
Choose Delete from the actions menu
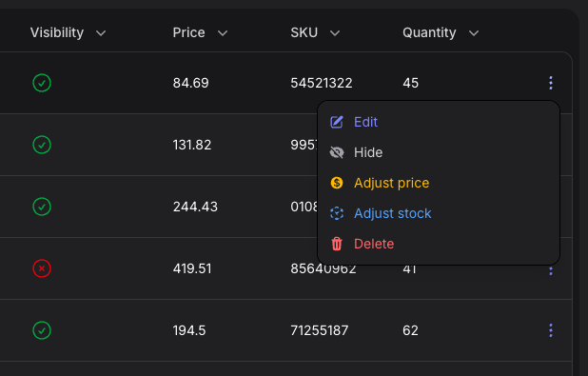(x=439, y=244)
